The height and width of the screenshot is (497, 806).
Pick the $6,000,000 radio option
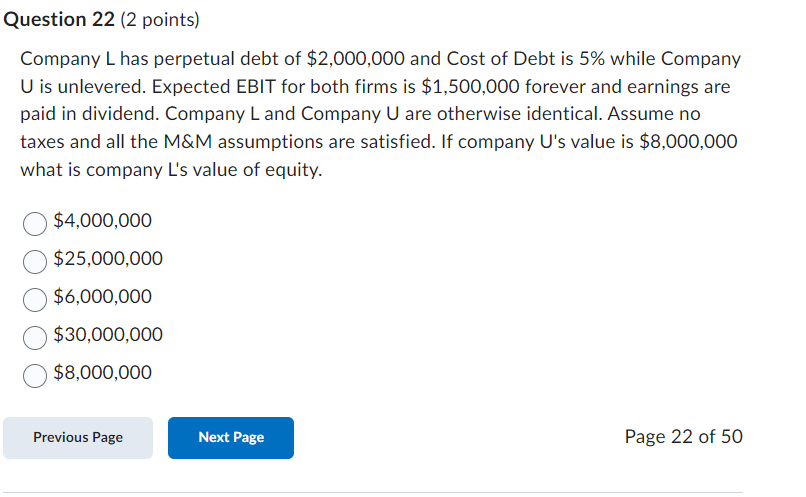point(35,298)
